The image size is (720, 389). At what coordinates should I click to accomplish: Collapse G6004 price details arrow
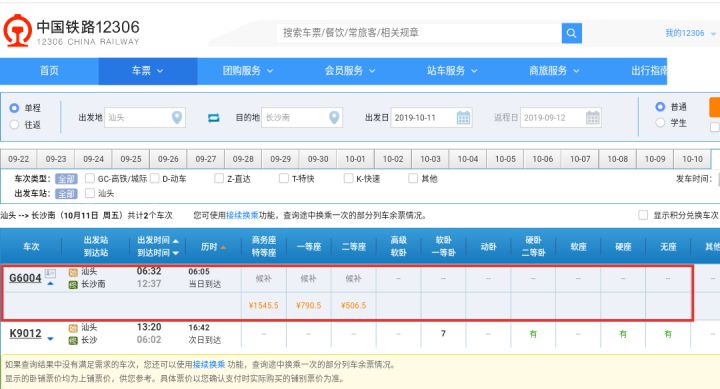point(51,284)
